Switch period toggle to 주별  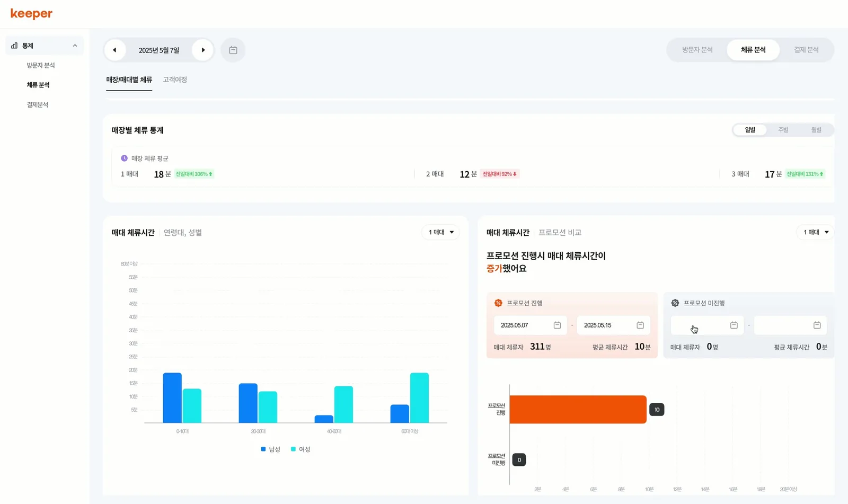pyautogui.click(x=783, y=130)
